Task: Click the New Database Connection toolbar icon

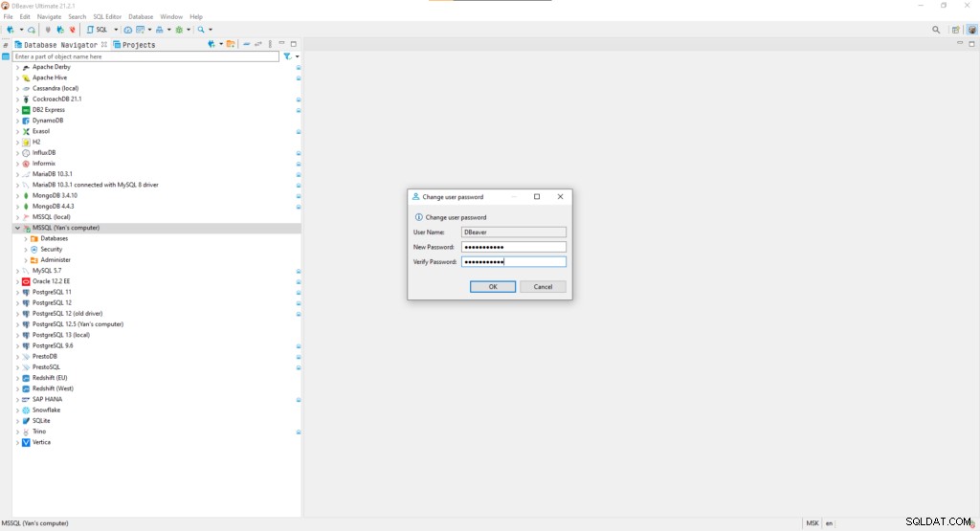Action: (x=10, y=30)
